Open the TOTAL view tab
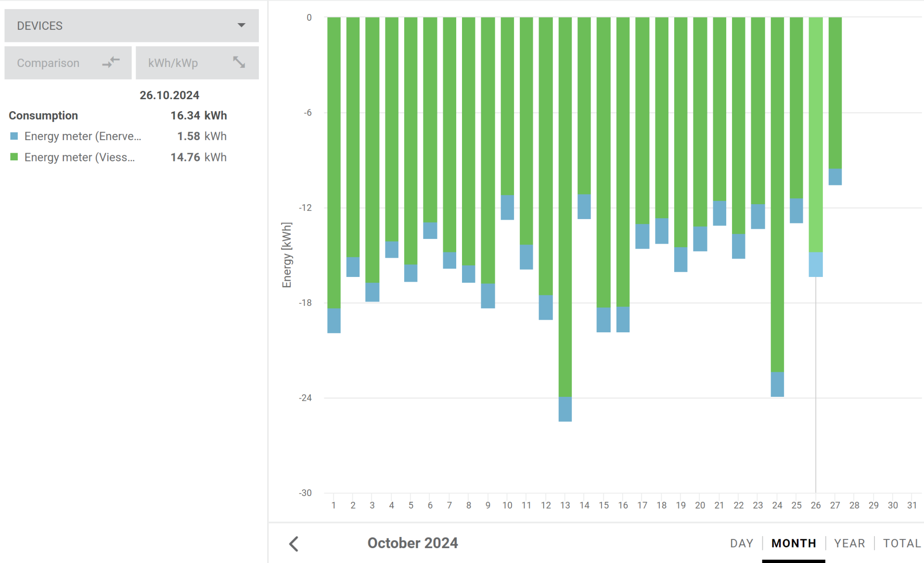924x563 pixels. [902, 543]
